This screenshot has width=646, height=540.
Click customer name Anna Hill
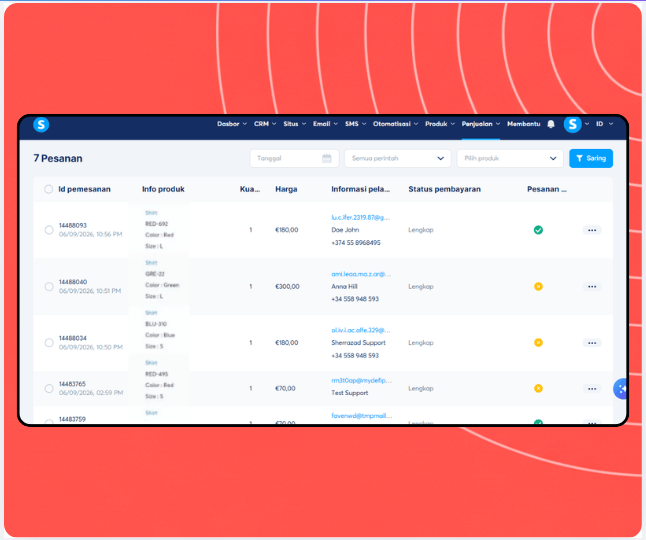tap(344, 286)
